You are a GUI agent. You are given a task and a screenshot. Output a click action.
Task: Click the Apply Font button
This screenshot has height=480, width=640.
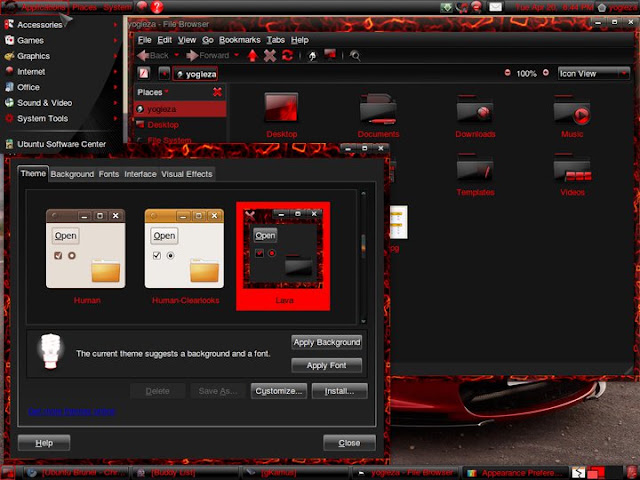point(327,365)
